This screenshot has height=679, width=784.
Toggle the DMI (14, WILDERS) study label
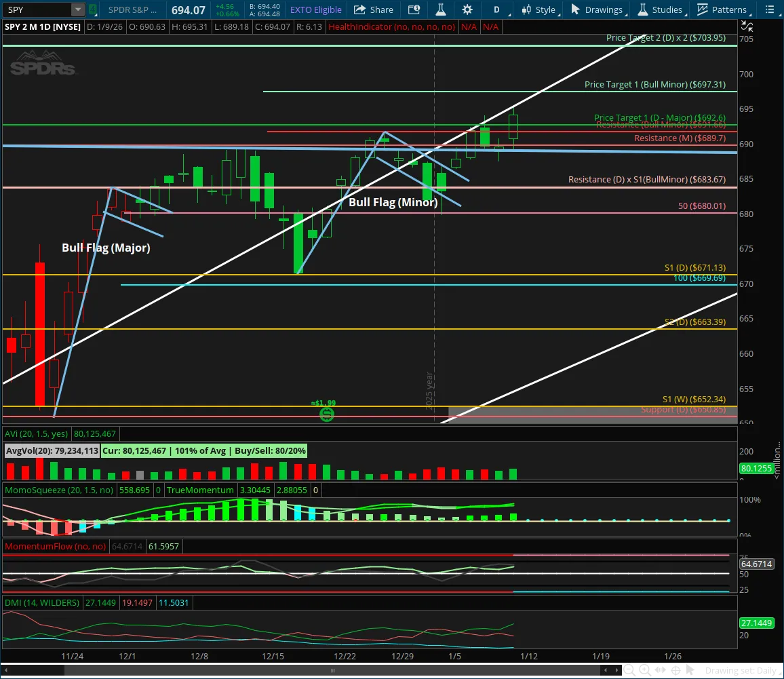pos(41,602)
